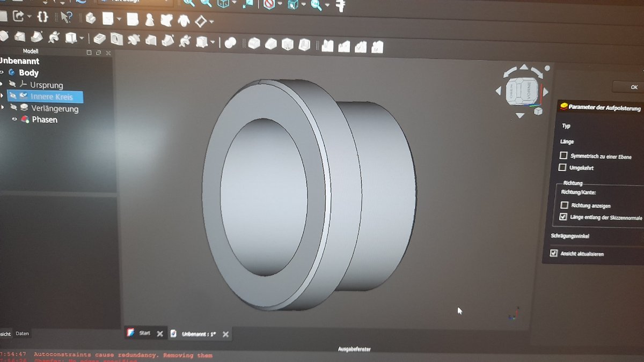Open dropdown arrow next to export icon
The width and height of the screenshot is (644, 362).
coord(29,17)
